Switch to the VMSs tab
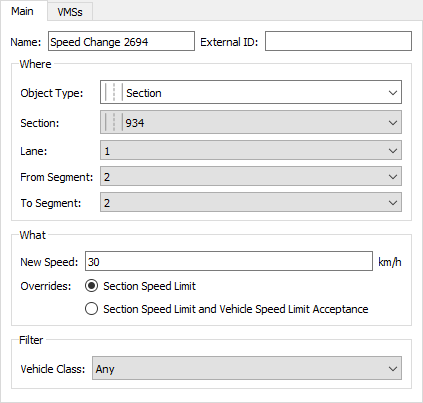The width and height of the screenshot is (423, 403). tap(70, 12)
